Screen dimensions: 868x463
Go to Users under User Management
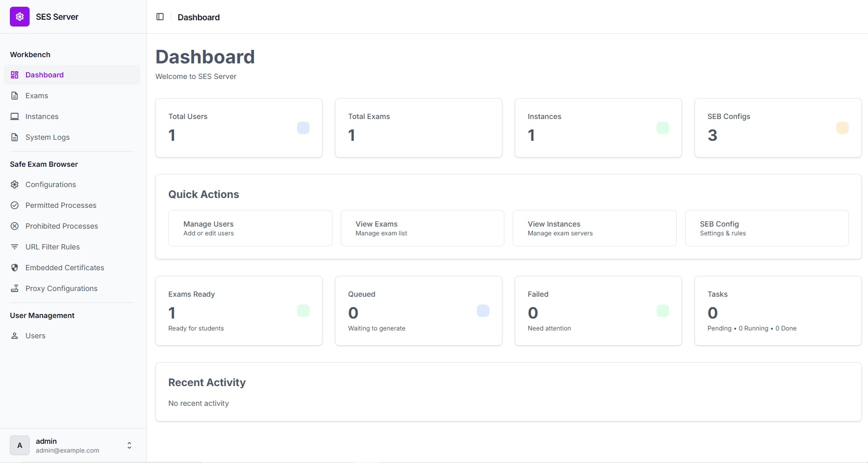click(35, 336)
